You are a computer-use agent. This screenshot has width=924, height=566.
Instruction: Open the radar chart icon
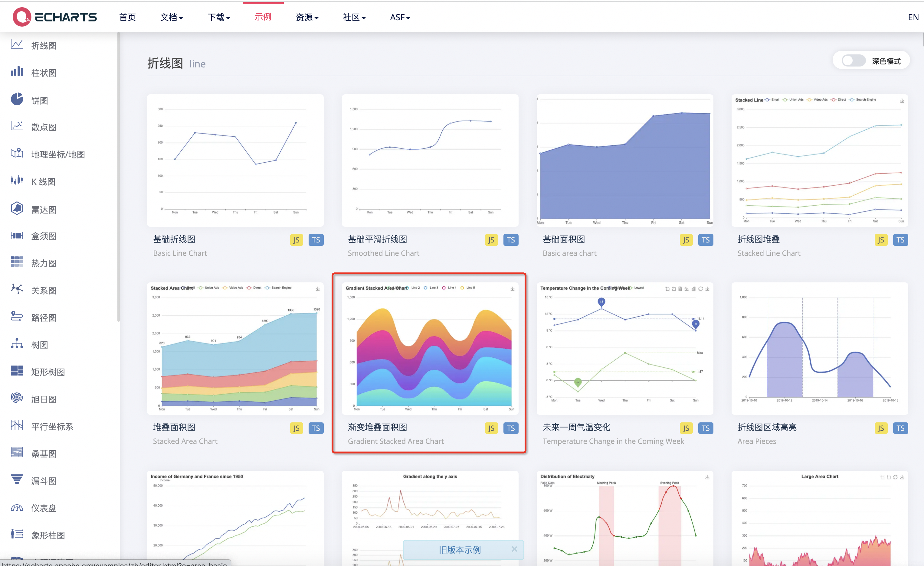click(17, 208)
